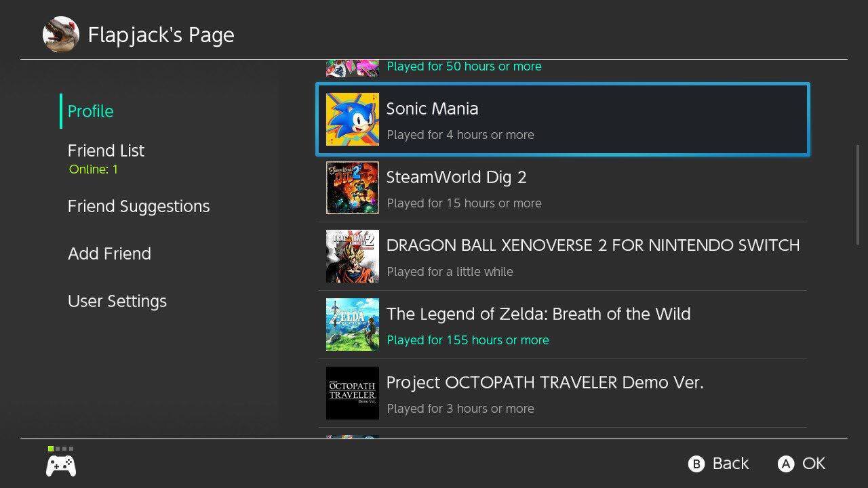The width and height of the screenshot is (868, 488).
Task: Click the Sonic Mania game icon
Action: click(x=352, y=119)
